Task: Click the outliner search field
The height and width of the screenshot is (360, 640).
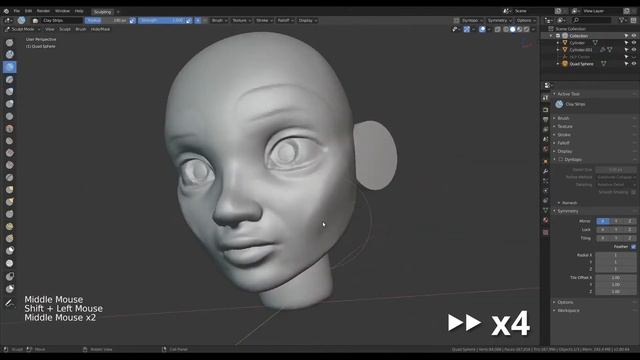Action: (592, 20)
